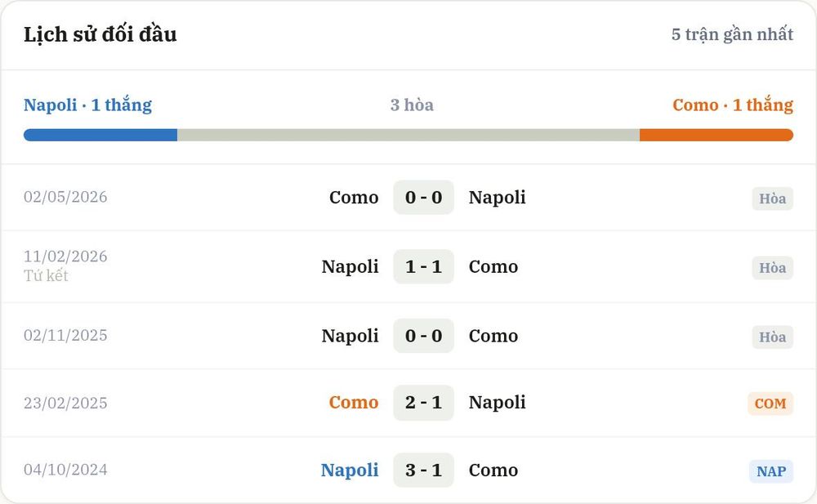This screenshot has width=817, height=504.
Task: Click the blue NAP result tag
Action: 771,471
